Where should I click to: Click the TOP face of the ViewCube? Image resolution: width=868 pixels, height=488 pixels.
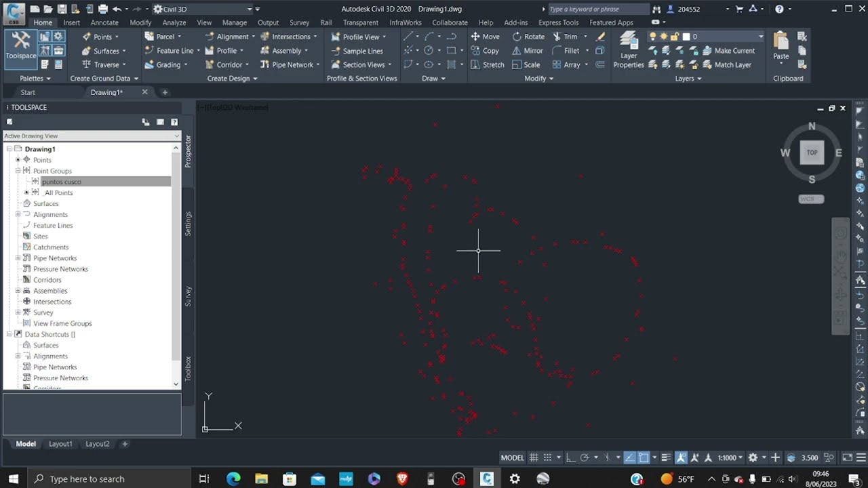(x=812, y=152)
